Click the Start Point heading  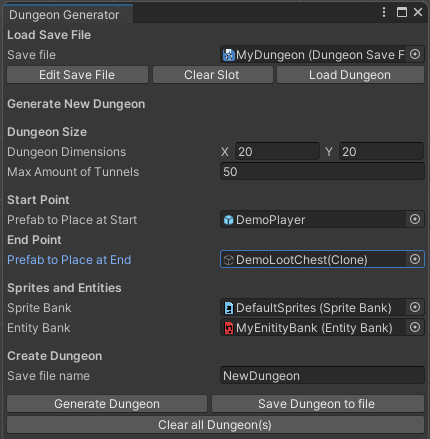pos(38,200)
